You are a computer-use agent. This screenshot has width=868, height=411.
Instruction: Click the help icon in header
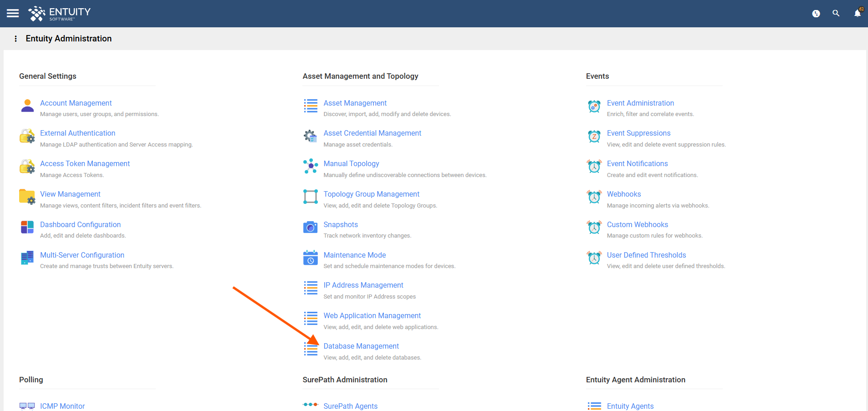[816, 14]
